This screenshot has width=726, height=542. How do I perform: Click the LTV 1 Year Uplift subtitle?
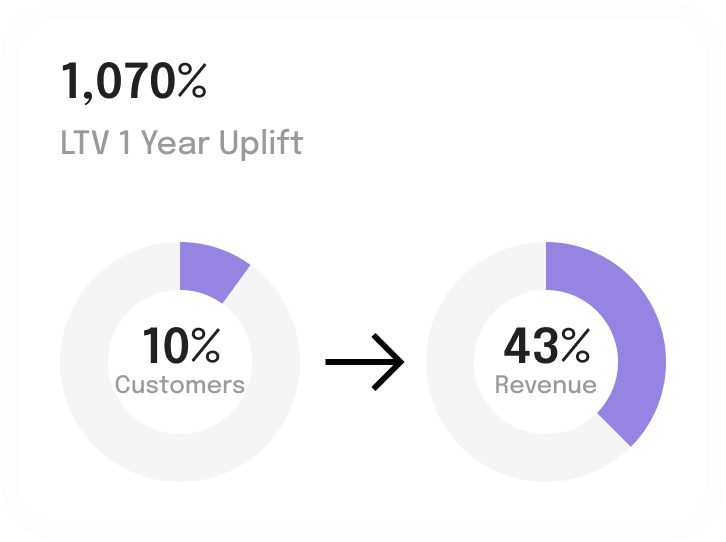pyautogui.click(x=181, y=143)
